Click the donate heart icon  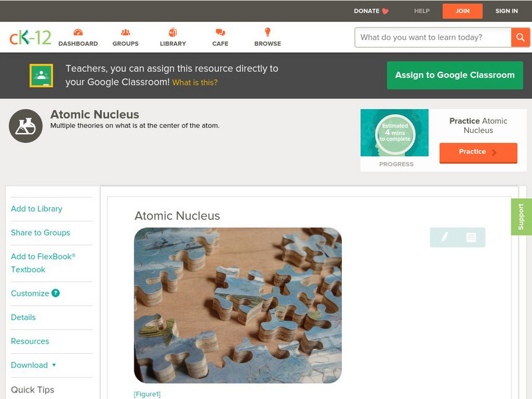point(385,11)
